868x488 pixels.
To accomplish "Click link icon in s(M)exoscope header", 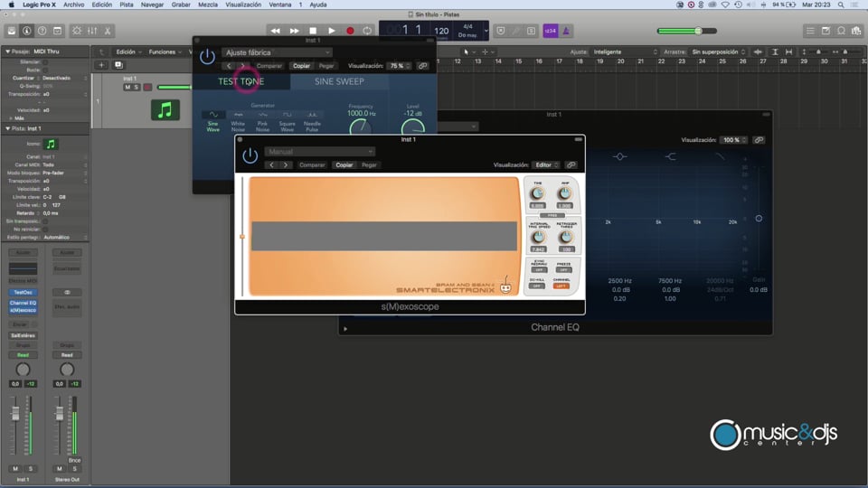I will (x=571, y=164).
